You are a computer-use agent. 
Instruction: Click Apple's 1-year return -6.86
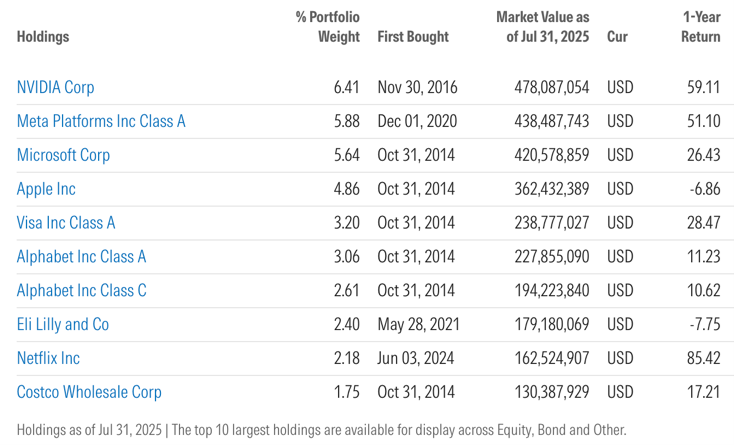coord(705,189)
